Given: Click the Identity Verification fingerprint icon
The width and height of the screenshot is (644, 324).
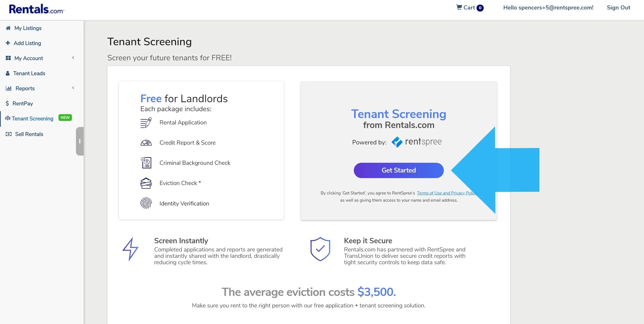Looking at the screenshot, I should [x=146, y=203].
